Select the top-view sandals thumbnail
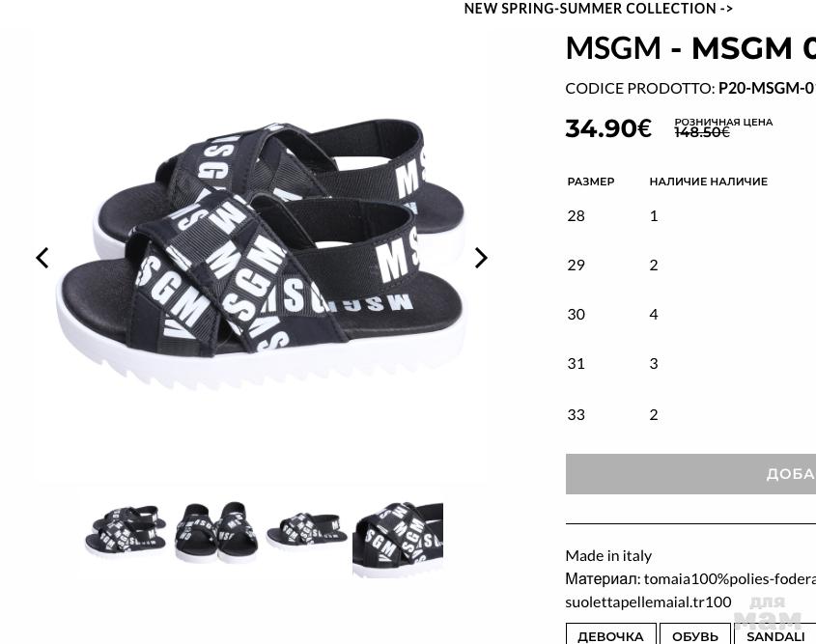 [x=216, y=532]
